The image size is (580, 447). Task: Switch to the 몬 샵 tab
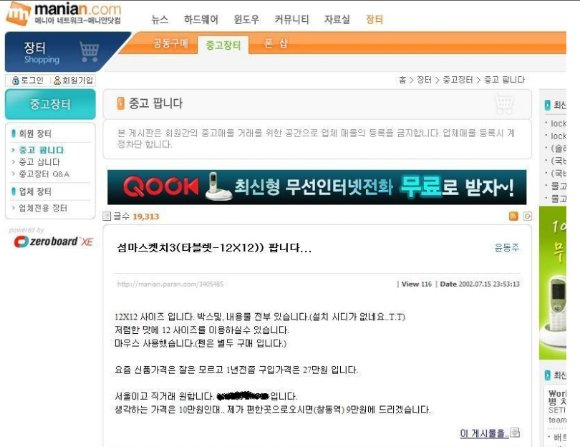[276, 43]
